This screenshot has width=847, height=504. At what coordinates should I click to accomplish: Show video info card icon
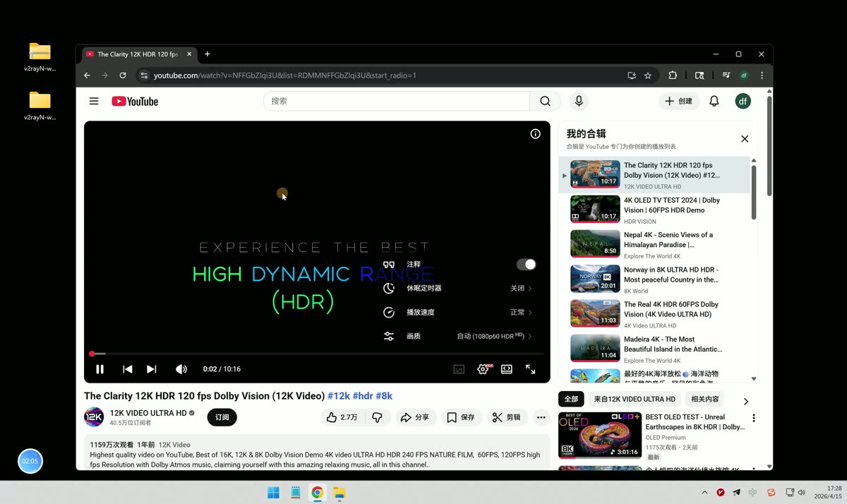coord(536,134)
